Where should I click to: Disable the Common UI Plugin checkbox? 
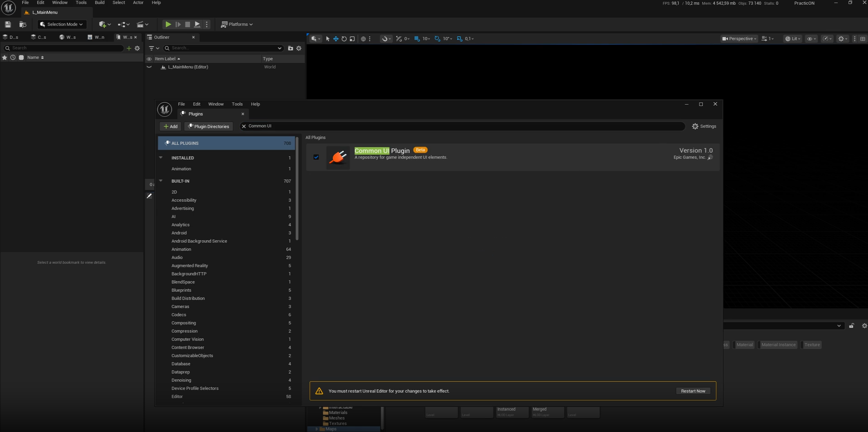click(x=316, y=157)
